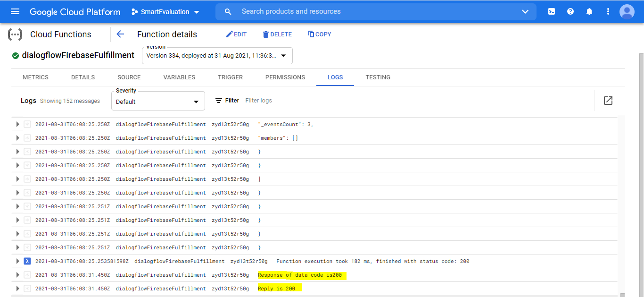The height and width of the screenshot is (297, 644).
Task: Switch to the TRIGGER tab
Action: [x=230, y=77]
